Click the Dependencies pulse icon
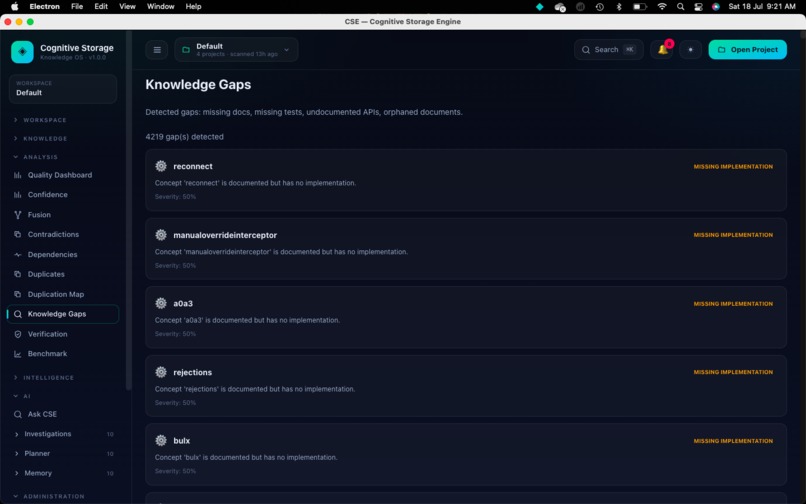Screen dimensions: 806x504 pos(17,255)
